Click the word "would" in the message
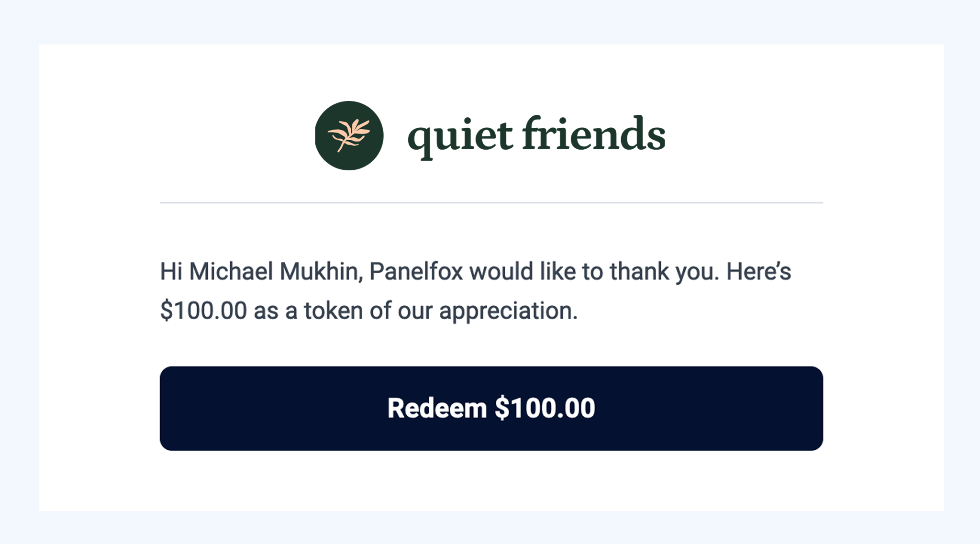Image resolution: width=980 pixels, height=544 pixels. [501, 272]
